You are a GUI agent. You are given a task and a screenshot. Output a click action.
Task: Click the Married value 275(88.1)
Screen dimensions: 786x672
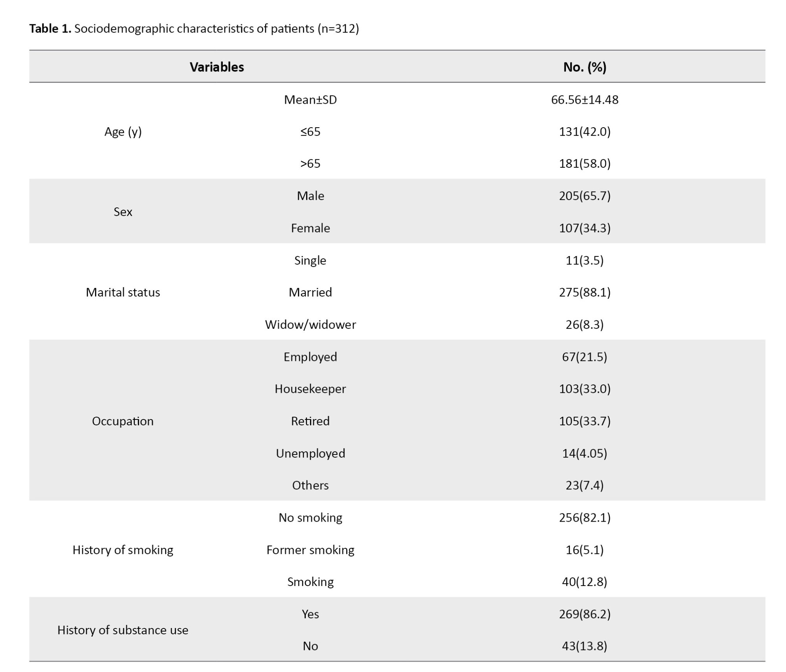click(584, 292)
